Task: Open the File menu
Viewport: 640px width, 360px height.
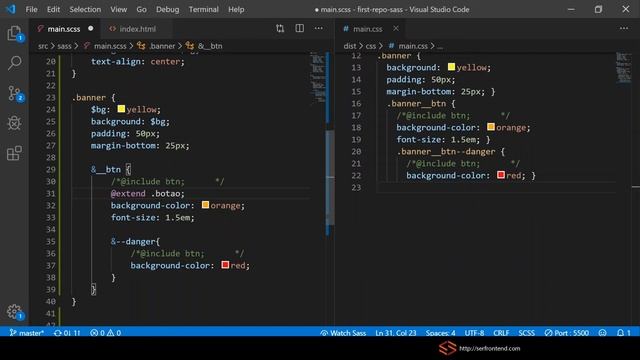Action: coord(31,9)
